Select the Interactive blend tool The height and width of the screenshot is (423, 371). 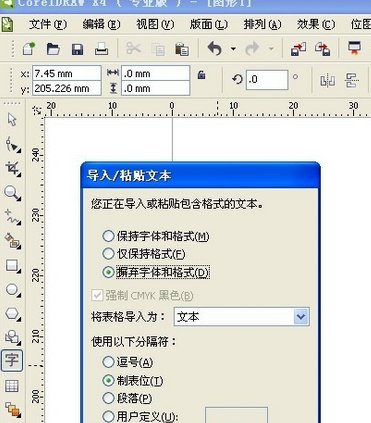pyautogui.click(x=13, y=409)
